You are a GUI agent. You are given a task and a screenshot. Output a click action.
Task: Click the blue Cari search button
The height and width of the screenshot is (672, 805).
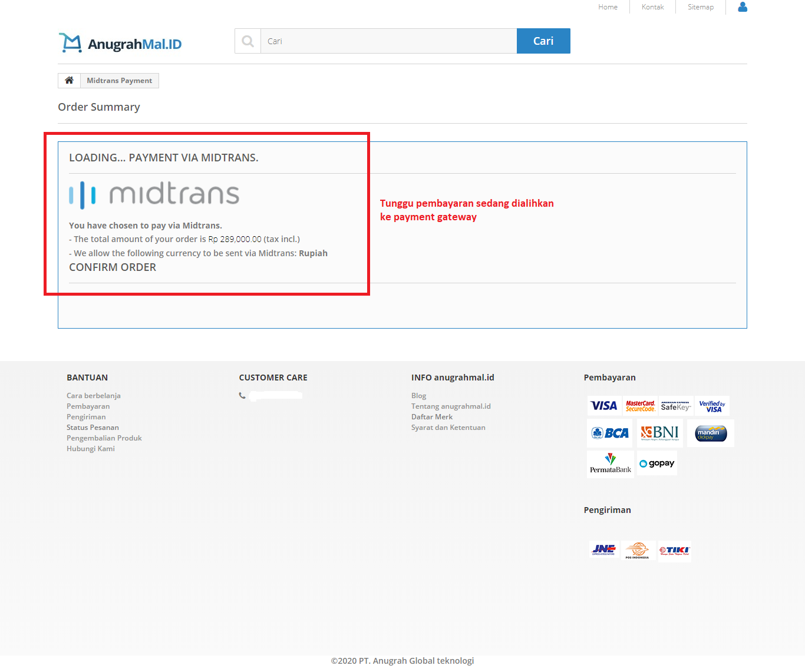click(x=543, y=41)
